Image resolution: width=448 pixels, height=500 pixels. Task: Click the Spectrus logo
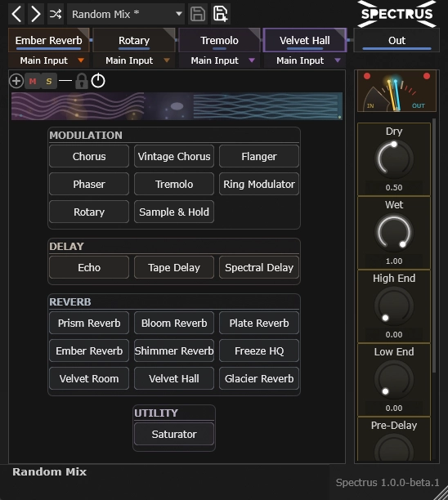click(396, 14)
